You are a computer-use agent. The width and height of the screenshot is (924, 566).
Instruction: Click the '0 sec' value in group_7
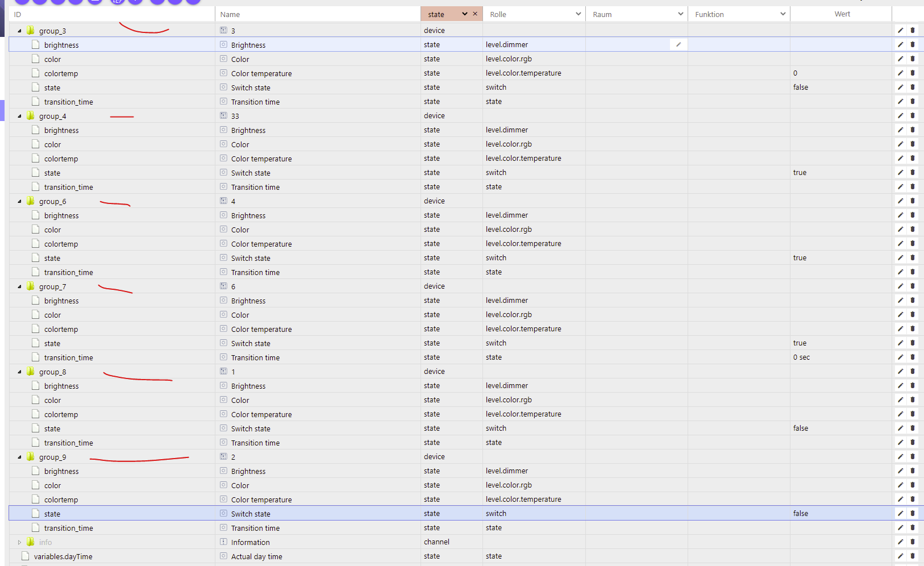[x=801, y=357]
